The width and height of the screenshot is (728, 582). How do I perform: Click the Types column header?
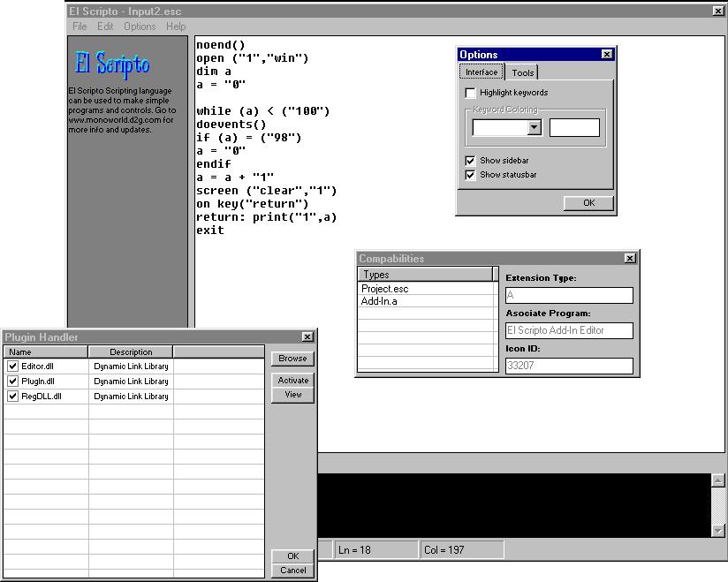pos(425,275)
